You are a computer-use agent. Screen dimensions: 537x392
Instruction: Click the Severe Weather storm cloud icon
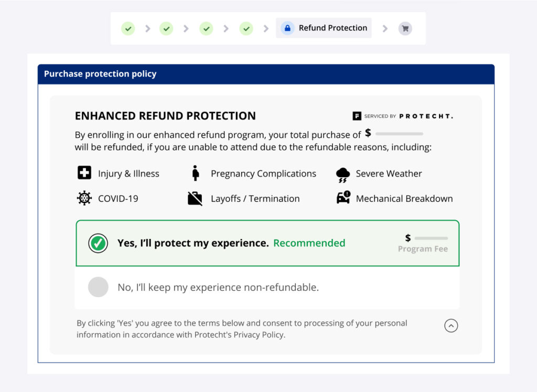pyautogui.click(x=343, y=175)
